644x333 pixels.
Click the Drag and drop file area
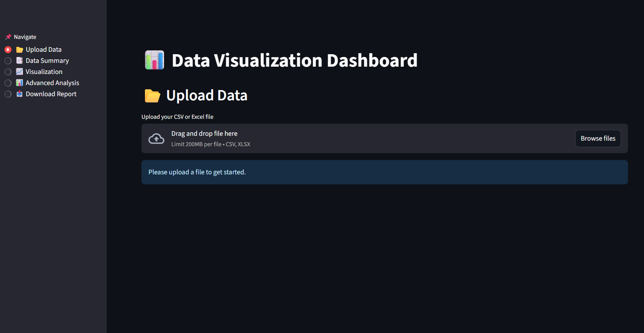(x=384, y=139)
